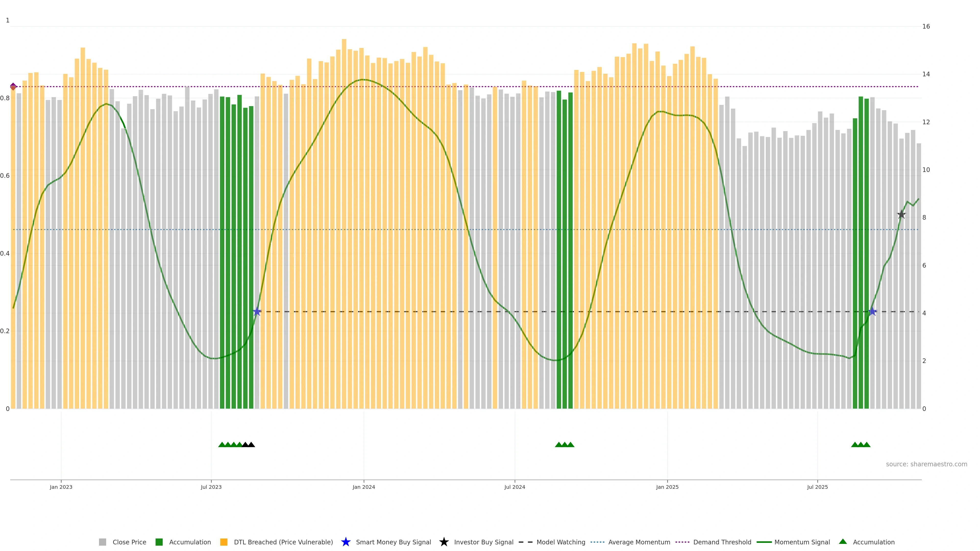The image size is (980, 551).
Task: Click the purple diamond marker at chart's left edge
Action: pos(13,86)
